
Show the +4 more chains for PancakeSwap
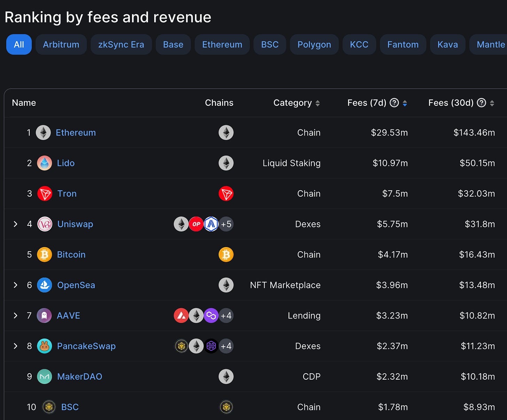click(x=226, y=346)
